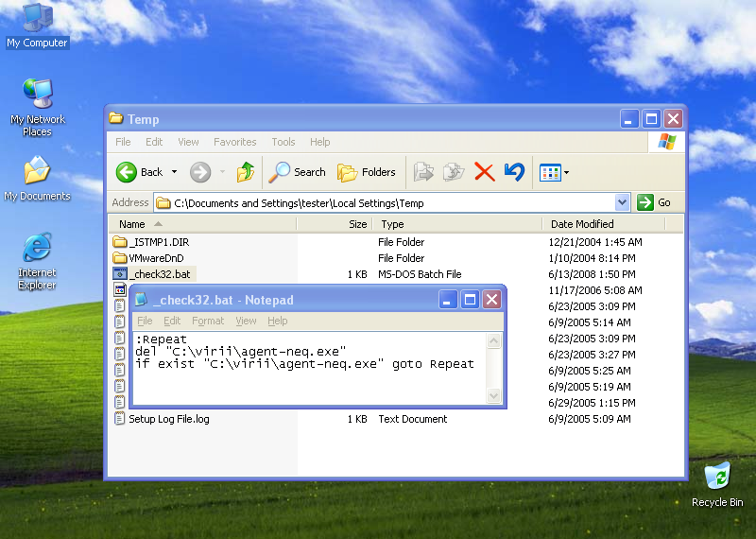Viewport: 756px width, 539px height.
Task: Click inside the Notepad text area
Action: 310,368
